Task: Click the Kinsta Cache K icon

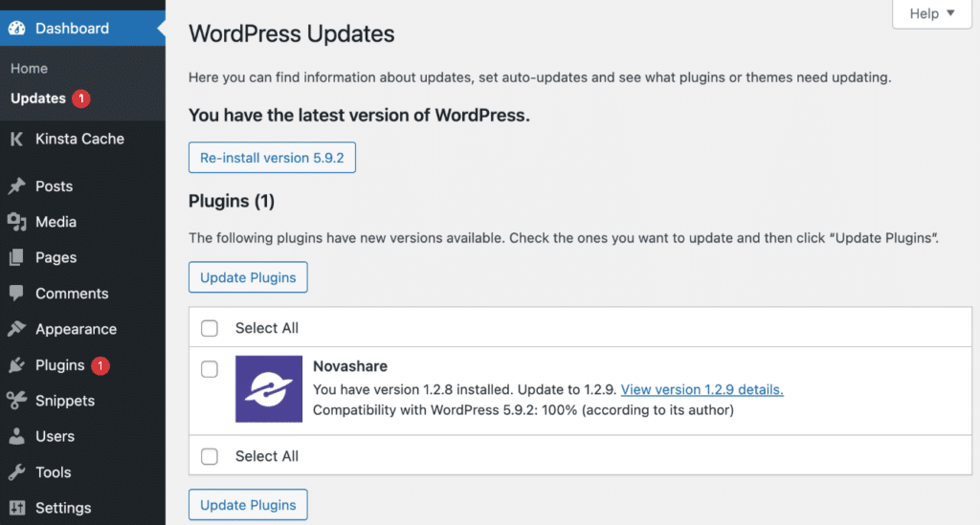Action: [17, 139]
